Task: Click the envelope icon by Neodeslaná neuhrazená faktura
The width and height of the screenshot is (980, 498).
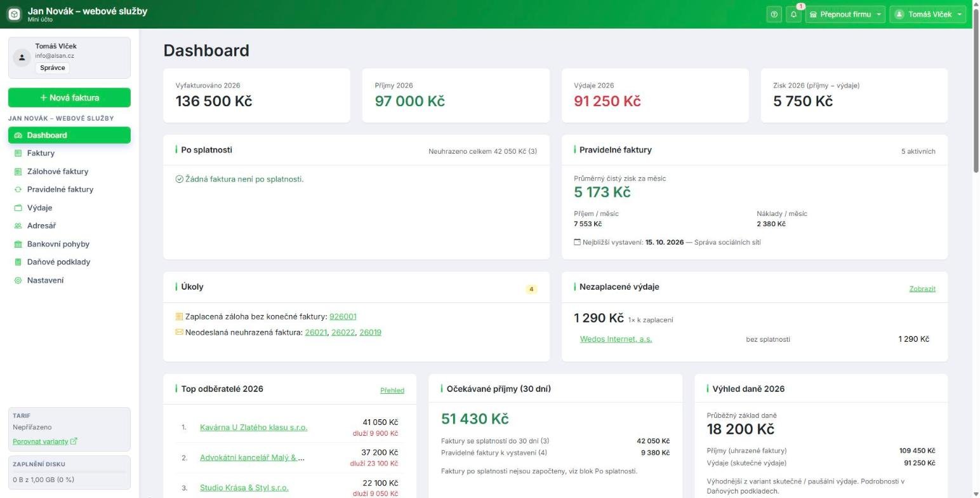Action: 179,332
